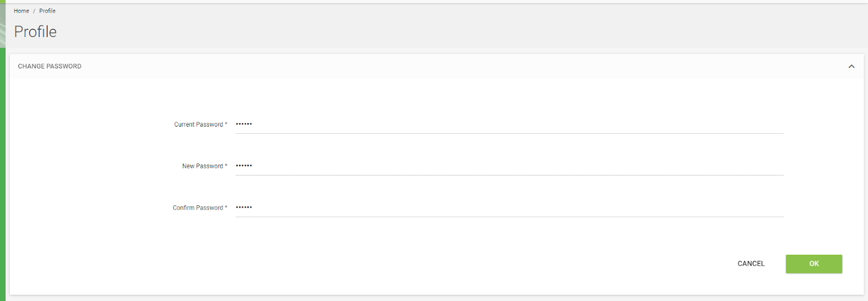Click the Current Password label
Screen dimensions: 868x301
[x=199, y=124]
